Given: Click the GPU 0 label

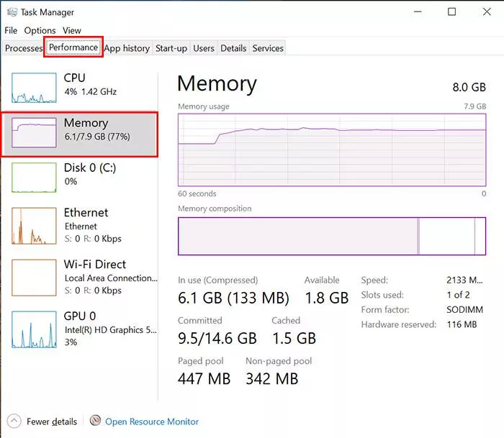Looking at the screenshot, I should click(x=80, y=316).
